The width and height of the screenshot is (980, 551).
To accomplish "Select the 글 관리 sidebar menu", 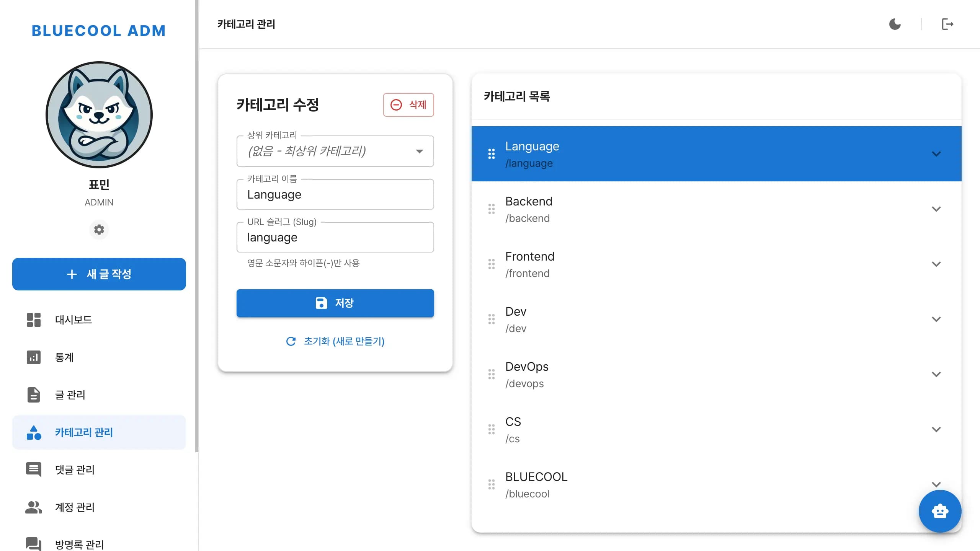I will point(70,395).
